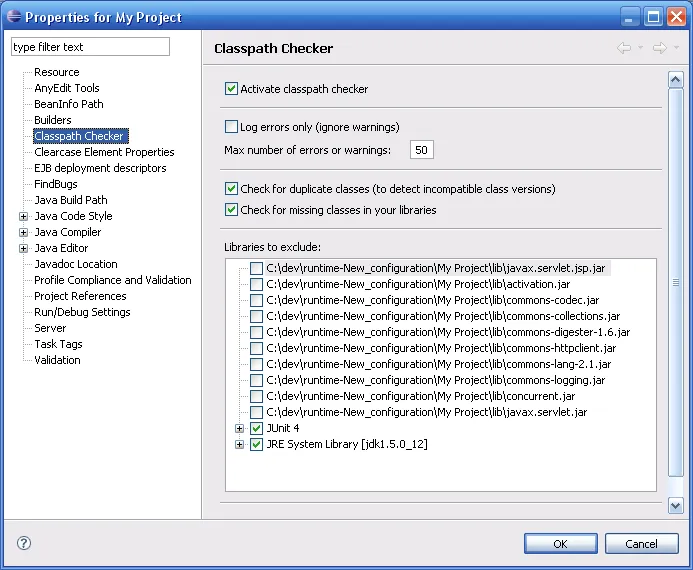
Task: Click the scrollbar up arrow
Action: point(675,80)
